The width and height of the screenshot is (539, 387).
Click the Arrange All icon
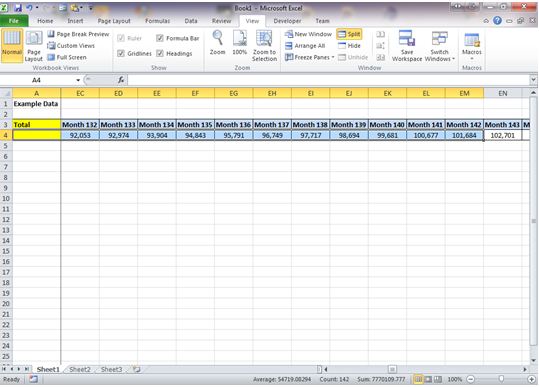(289, 46)
